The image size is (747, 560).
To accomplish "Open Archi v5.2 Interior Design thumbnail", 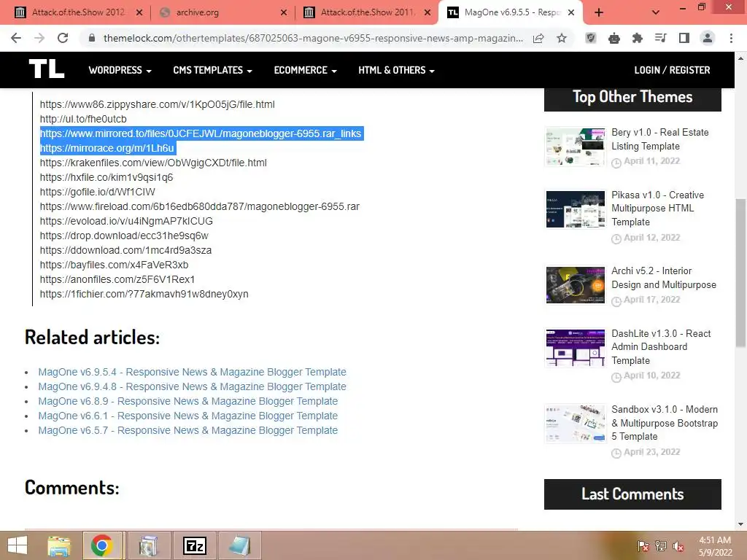I will [x=575, y=285].
